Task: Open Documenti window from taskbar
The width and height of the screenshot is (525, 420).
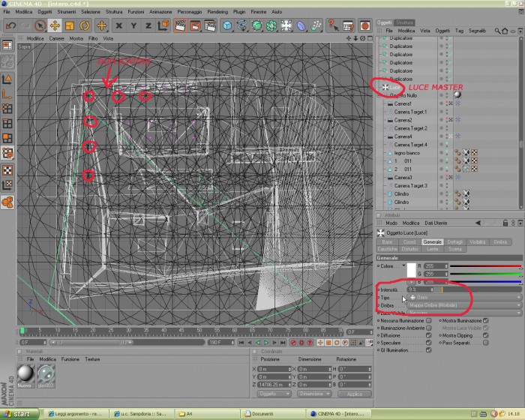Action: (273, 414)
